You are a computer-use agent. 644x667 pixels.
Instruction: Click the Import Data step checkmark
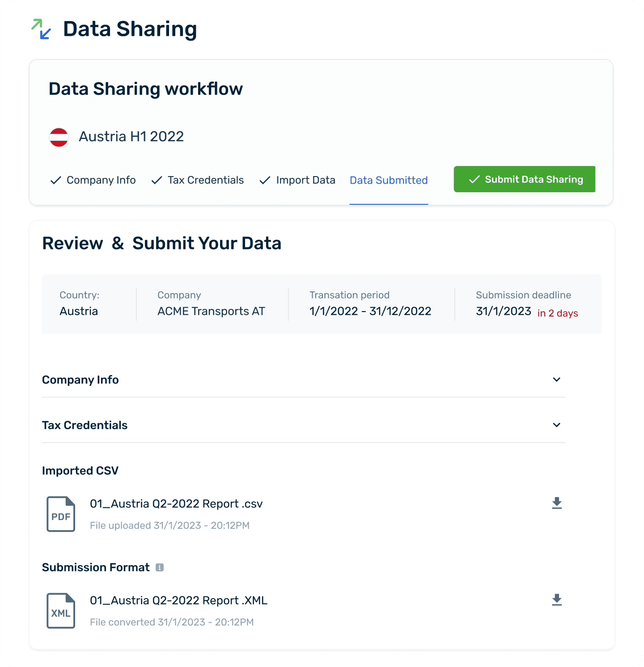coord(265,180)
